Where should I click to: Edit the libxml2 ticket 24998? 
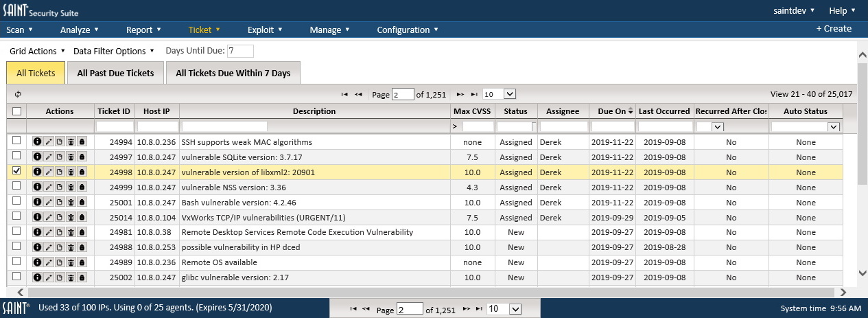click(49, 172)
